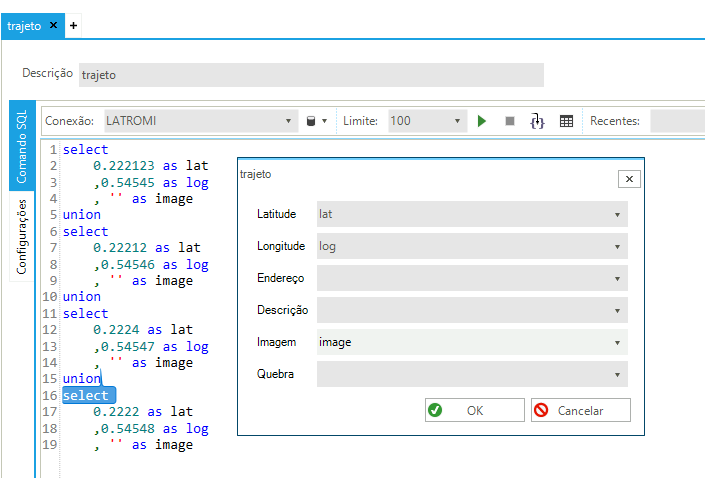Click the Descrição text field
The height and width of the screenshot is (478, 705).
tap(311, 75)
